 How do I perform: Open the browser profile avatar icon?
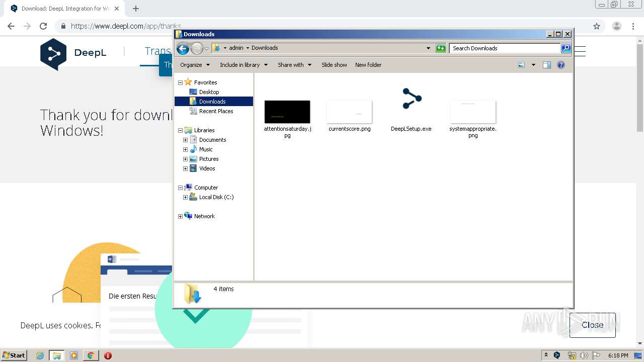pyautogui.click(x=616, y=26)
